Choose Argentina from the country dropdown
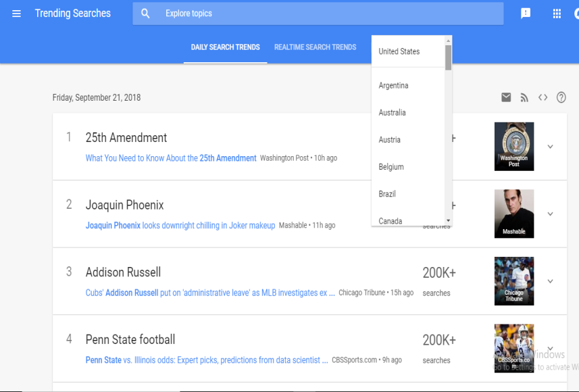The height and width of the screenshot is (392, 579). [x=408, y=85]
